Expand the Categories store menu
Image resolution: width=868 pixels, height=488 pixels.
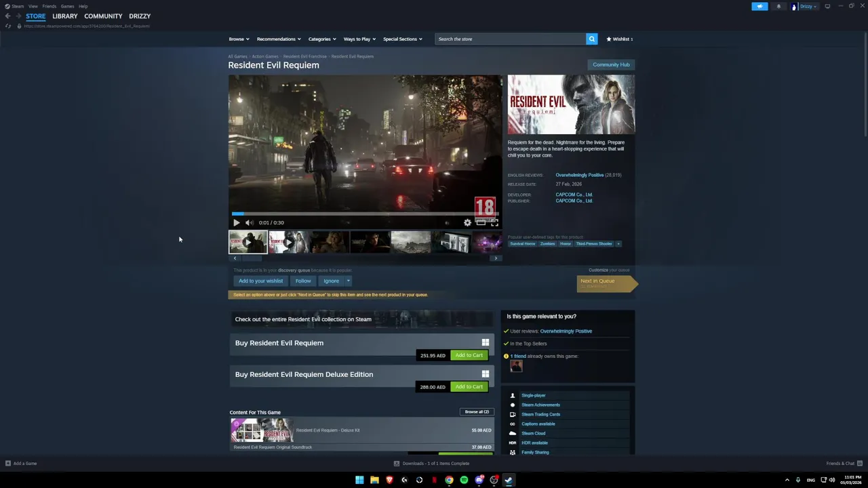pyautogui.click(x=322, y=39)
